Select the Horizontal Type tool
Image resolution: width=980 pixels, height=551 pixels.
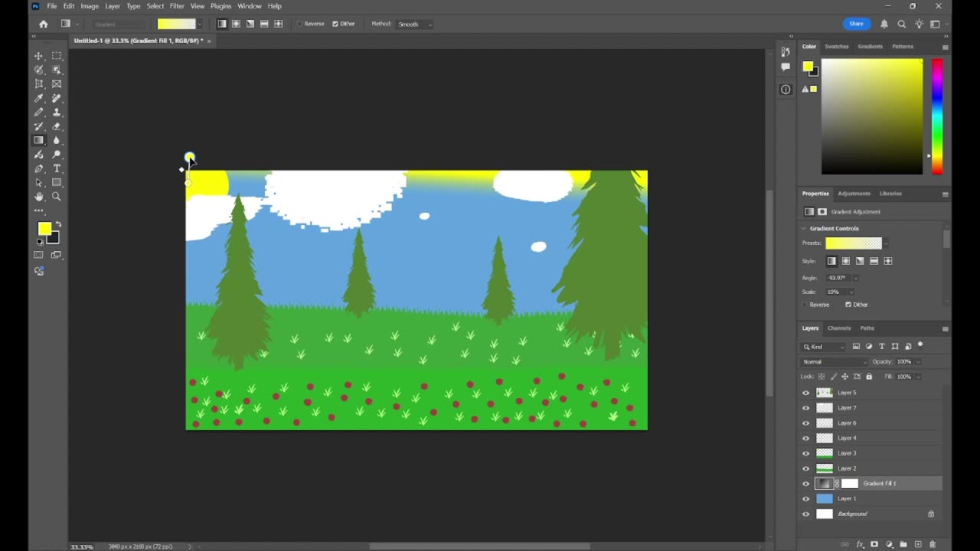pos(57,168)
